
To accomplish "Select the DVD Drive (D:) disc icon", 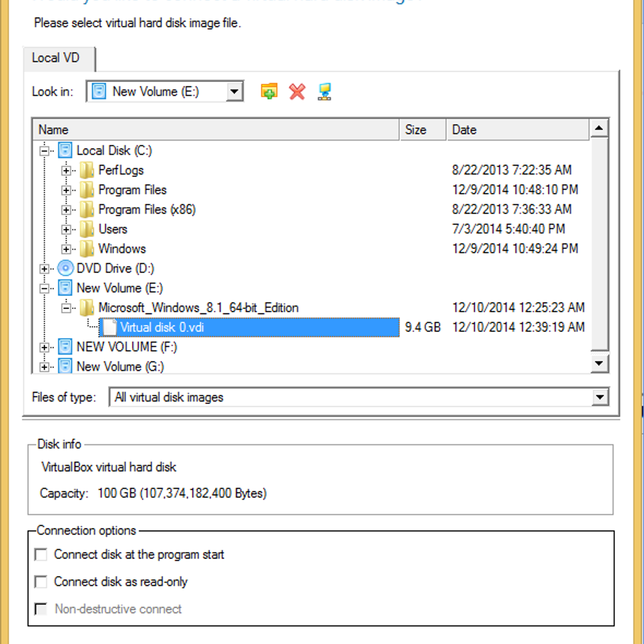I will (x=66, y=268).
